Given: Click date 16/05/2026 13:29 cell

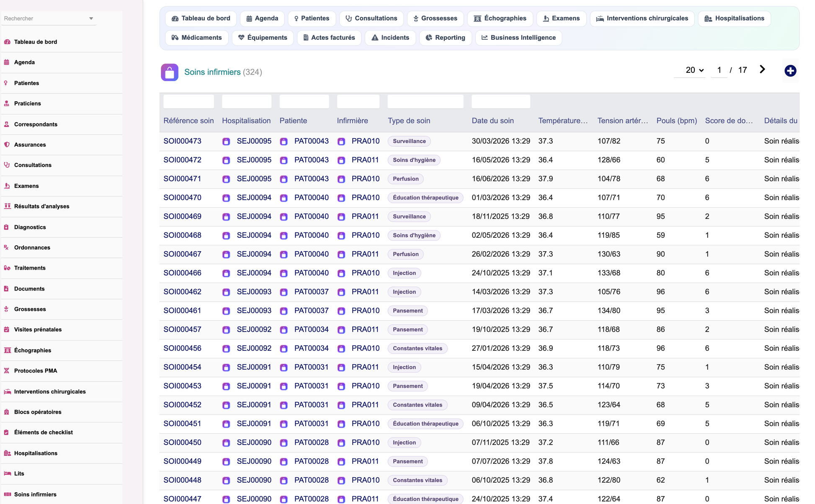Looking at the screenshot, I should point(500,160).
